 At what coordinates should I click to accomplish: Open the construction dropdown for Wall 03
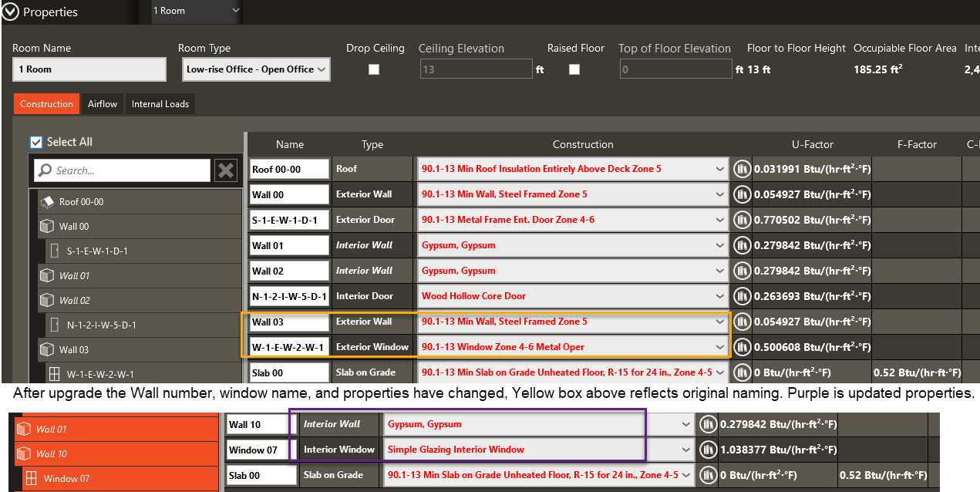coord(719,322)
